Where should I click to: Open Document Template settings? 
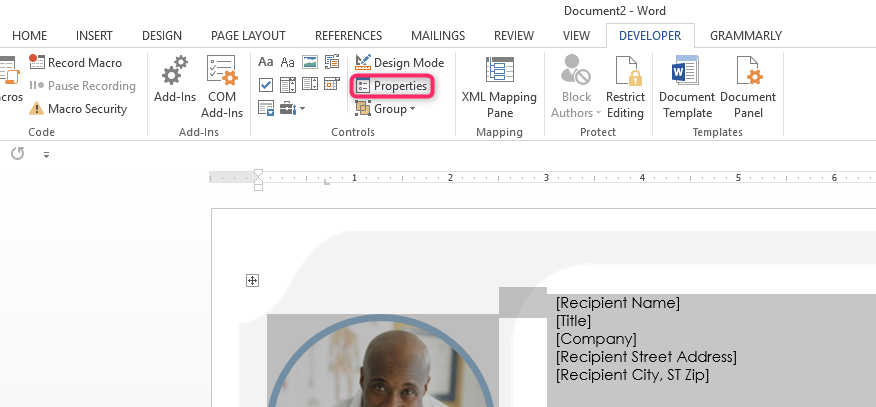pyautogui.click(x=687, y=87)
